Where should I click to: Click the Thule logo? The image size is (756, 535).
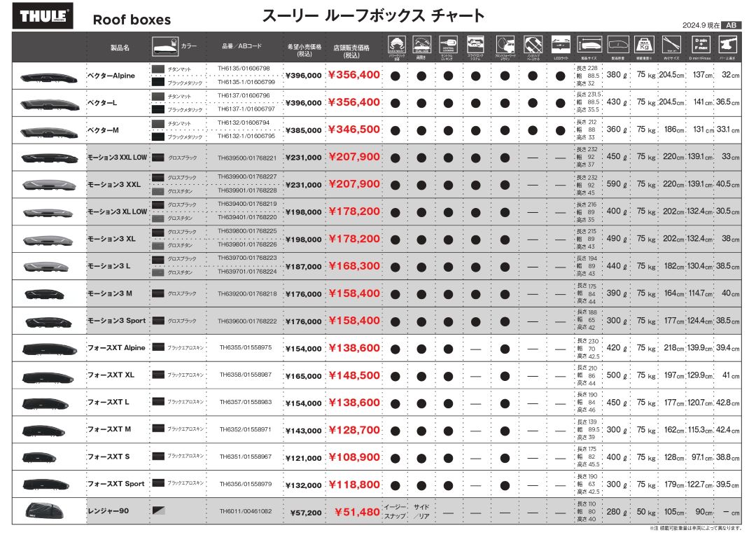click(43, 18)
